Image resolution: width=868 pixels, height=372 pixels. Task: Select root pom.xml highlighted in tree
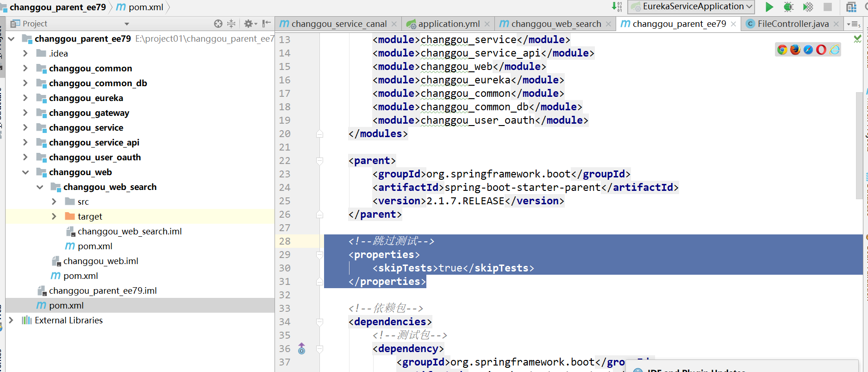140,305
